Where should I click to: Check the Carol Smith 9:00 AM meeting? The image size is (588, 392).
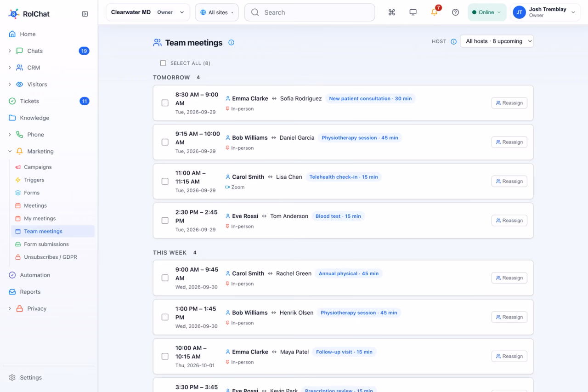pos(165,278)
